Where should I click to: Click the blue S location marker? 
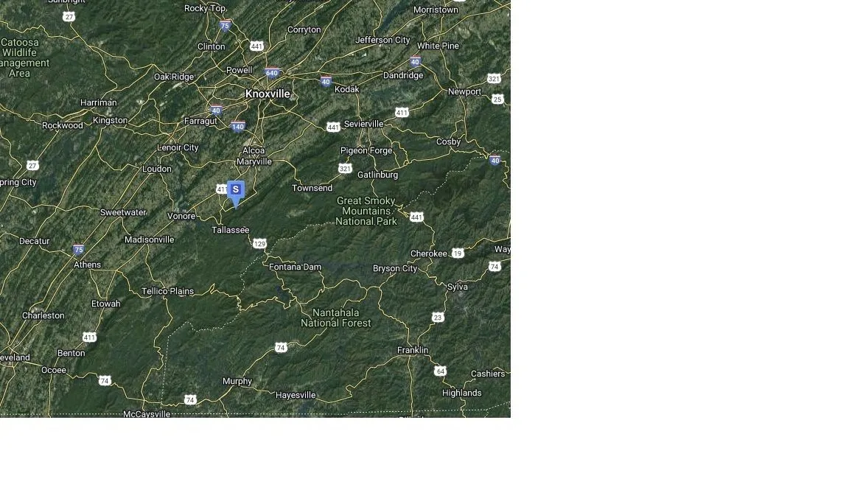click(236, 193)
